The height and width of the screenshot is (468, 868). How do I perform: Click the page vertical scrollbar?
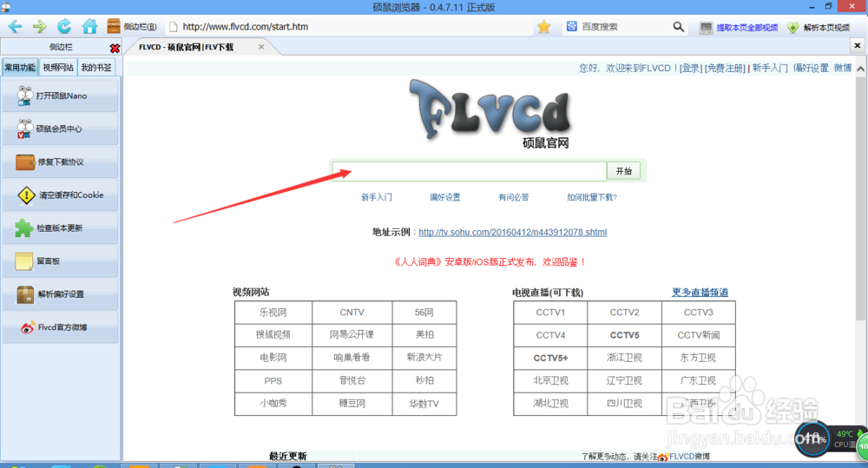coord(860,198)
